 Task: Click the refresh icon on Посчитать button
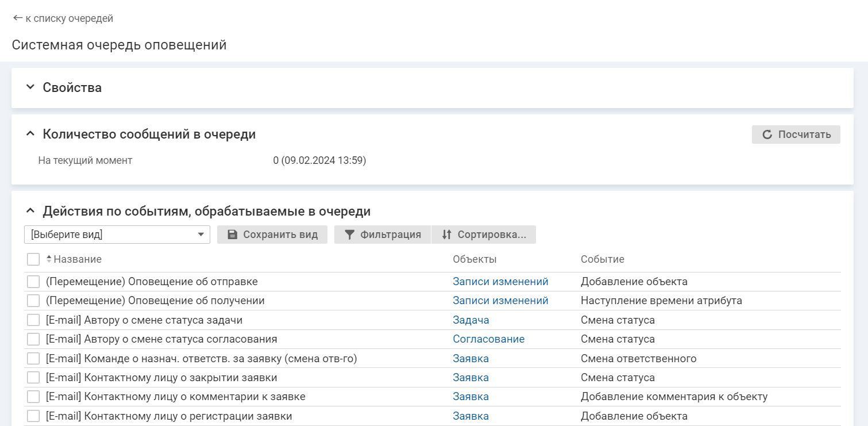pos(767,135)
